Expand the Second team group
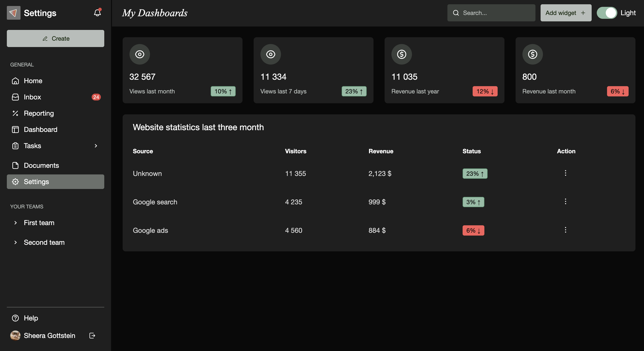This screenshot has height=351, width=644. [x=16, y=242]
